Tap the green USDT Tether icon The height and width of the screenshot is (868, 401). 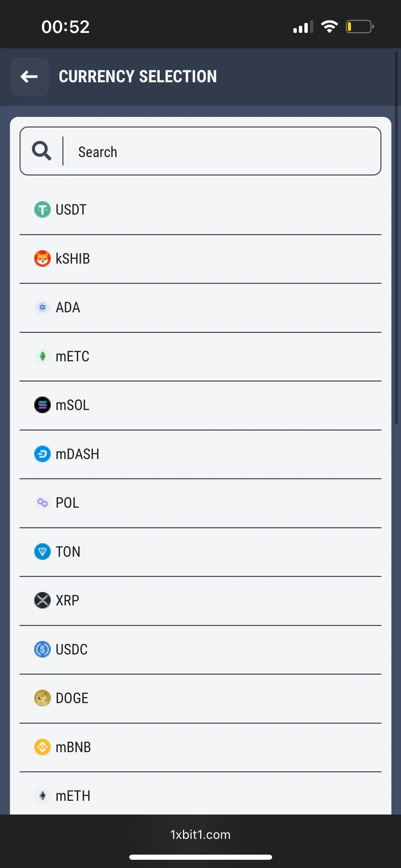tap(42, 209)
